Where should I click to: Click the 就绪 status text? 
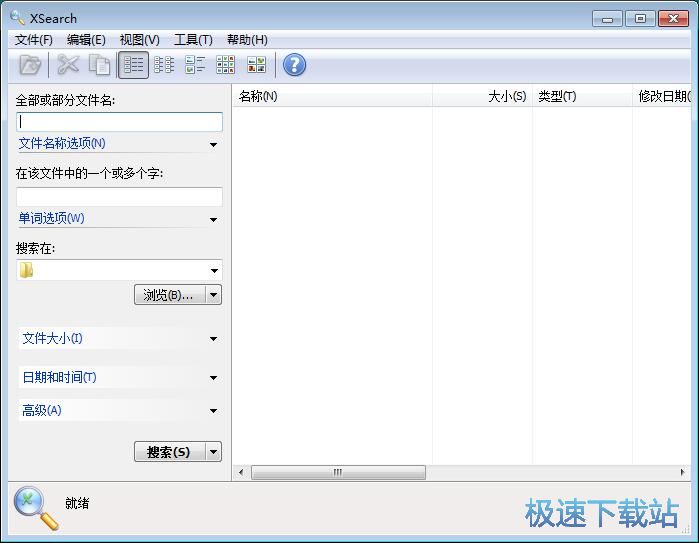click(x=77, y=503)
